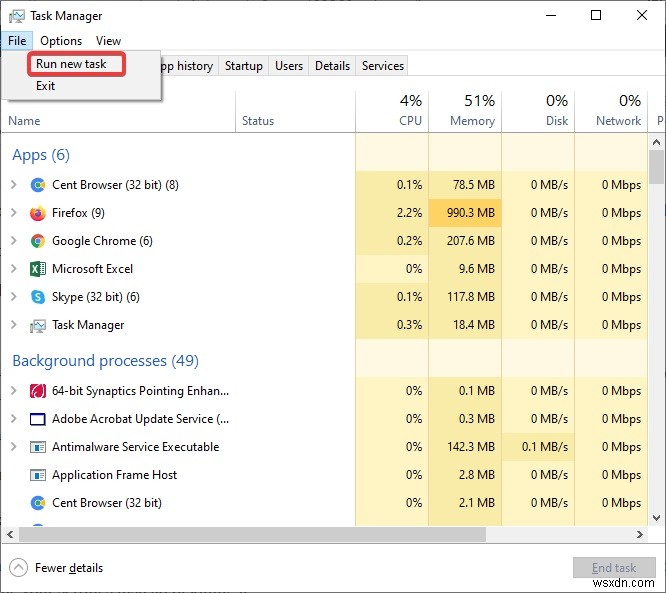Click the vertical scrollbar up arrow
The width and height of the screenshot is (666, 593).
(657, 142)
